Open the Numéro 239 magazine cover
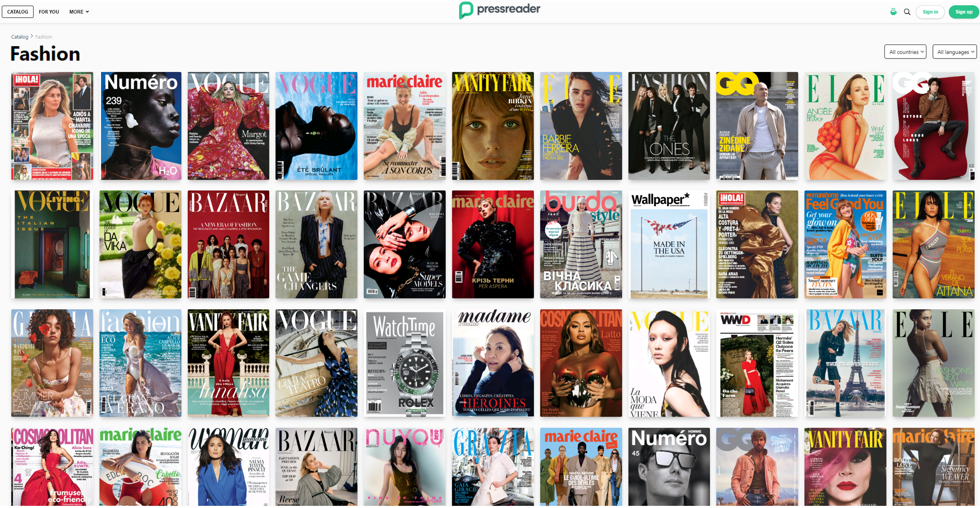The height and width of the screenshot is (508, 980). [141, 126]
